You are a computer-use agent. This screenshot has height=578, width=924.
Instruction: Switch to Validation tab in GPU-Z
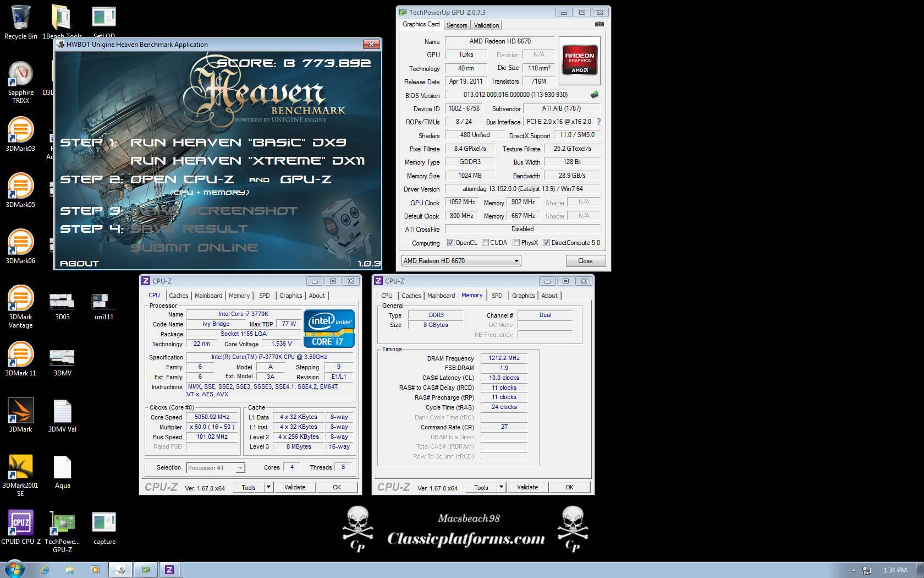(x=486, y=25)
